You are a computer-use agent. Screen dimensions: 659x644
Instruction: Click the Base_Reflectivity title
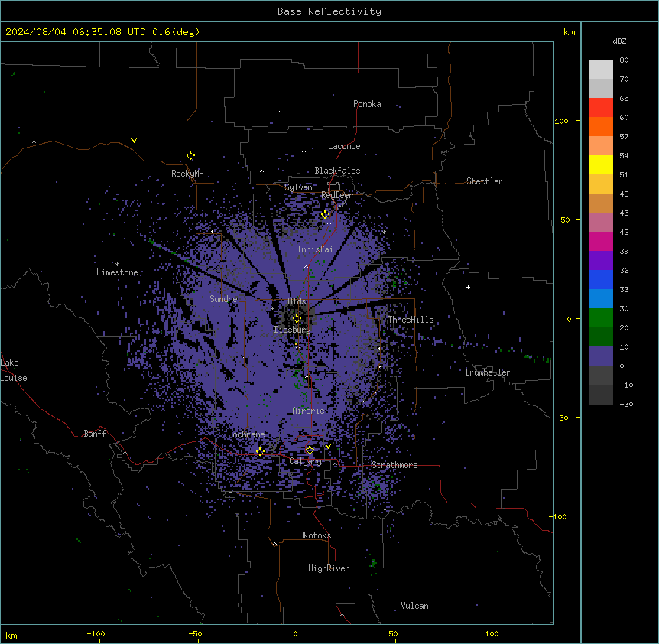coord(329,11)
